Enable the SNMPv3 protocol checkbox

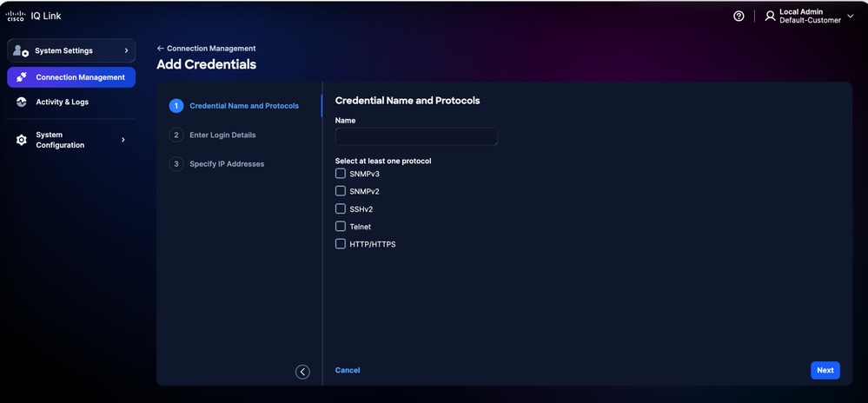341,174
